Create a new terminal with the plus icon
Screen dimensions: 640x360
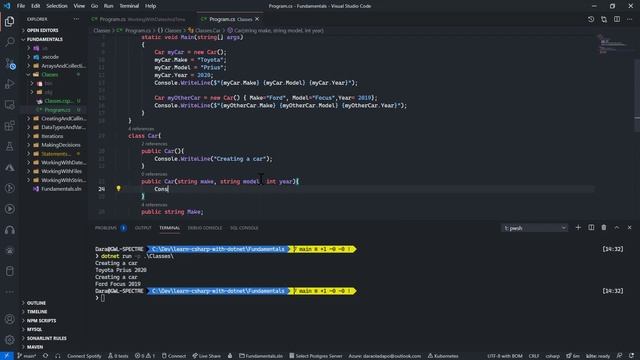coord(578,228)
